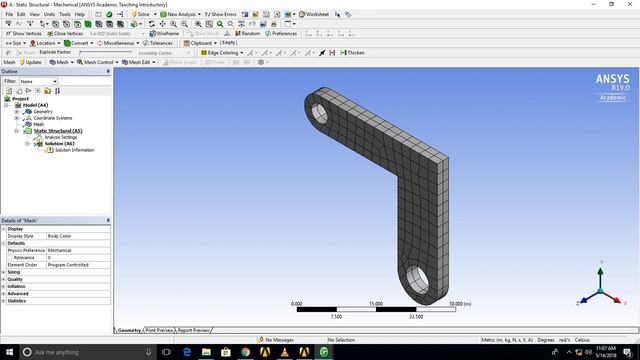Click the Zoom in/out magnifier tool
This screenshot has height=360, width=640.
point(173,24)
